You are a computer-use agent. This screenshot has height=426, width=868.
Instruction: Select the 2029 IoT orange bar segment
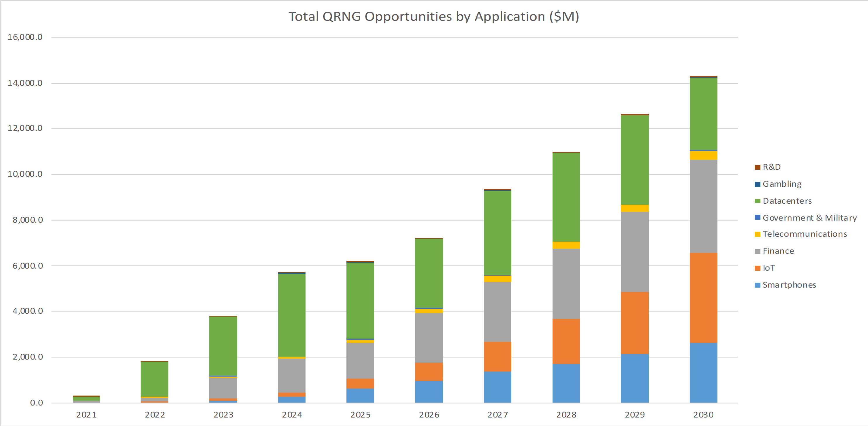[635, 323]
